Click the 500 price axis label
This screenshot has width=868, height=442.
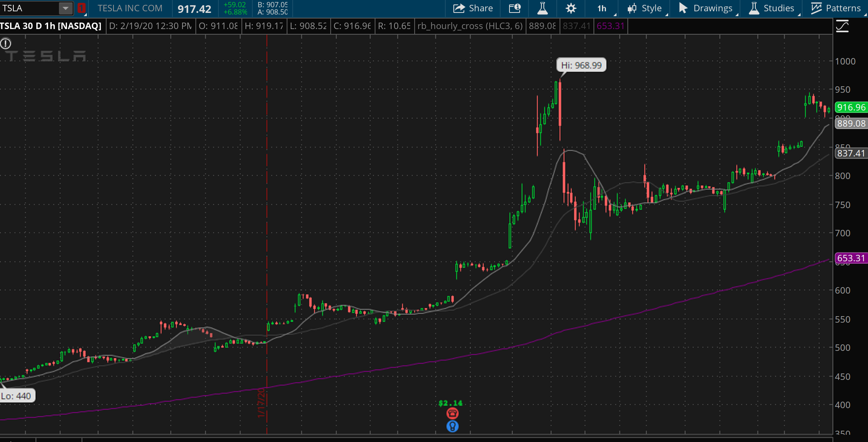[x=843, y=348]
